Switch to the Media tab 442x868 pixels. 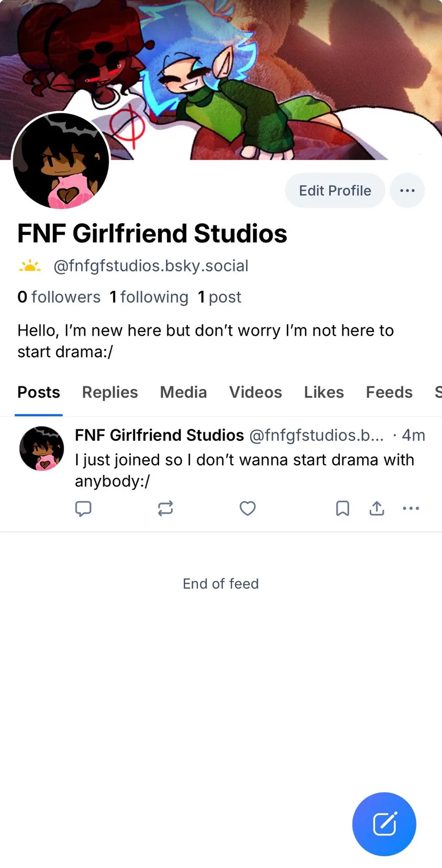pos(183,392)
